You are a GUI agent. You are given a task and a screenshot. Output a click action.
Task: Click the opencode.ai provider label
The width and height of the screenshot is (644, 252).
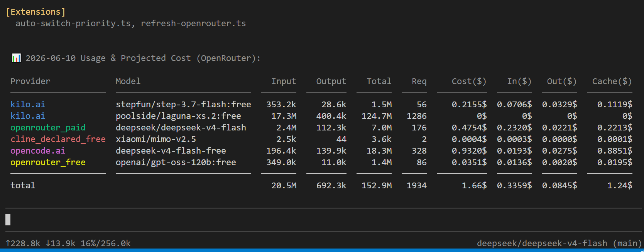click(38, 151)
